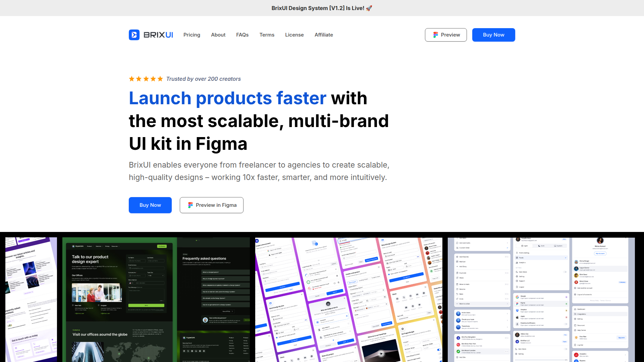Viewport: 644px width, 362px height.
Task: Click the BRIXUI wordmark text
Action: [x=158, y=35]
